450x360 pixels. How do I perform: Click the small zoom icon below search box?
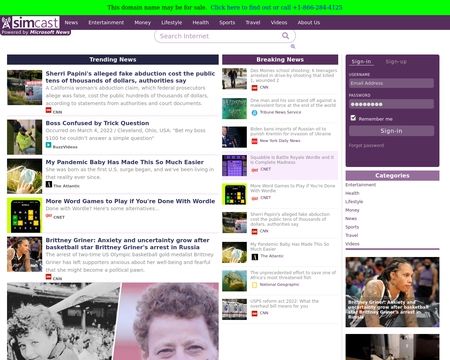point(293,46)
